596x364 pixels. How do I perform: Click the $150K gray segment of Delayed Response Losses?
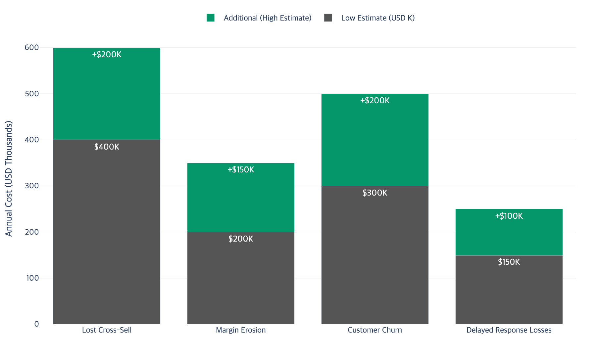coord(509,290)
